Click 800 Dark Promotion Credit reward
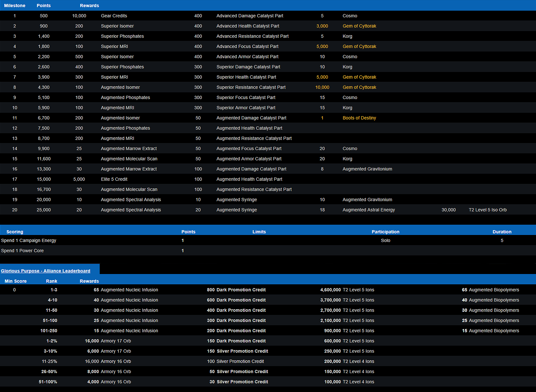Image resolution: width=536 pixels, height=392 pixels. pos(236,290)
